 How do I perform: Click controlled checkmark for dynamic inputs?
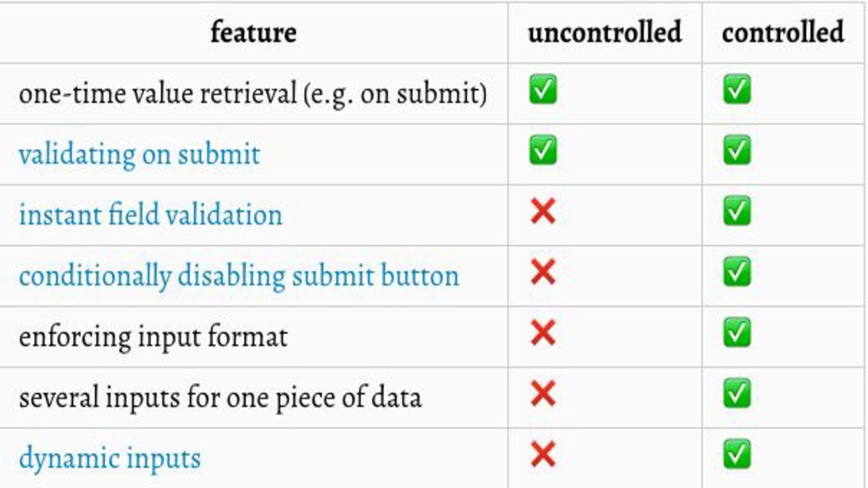tap(737, 455)
